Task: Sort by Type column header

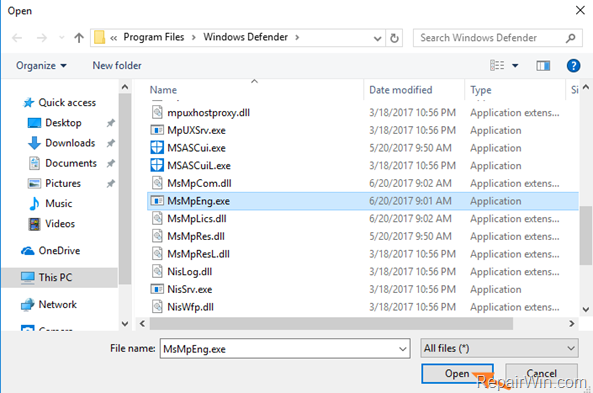Action: pyautogui.click(x=481, y=90)
